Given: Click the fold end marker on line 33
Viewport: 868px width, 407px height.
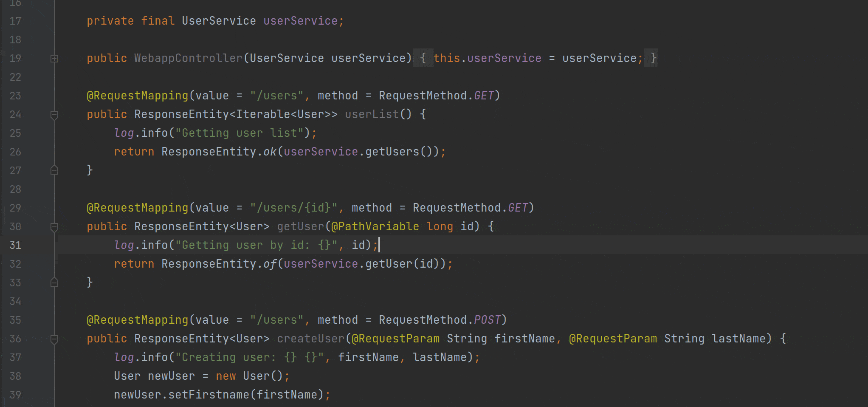Looking at the screenshot, I should point(54,283).
